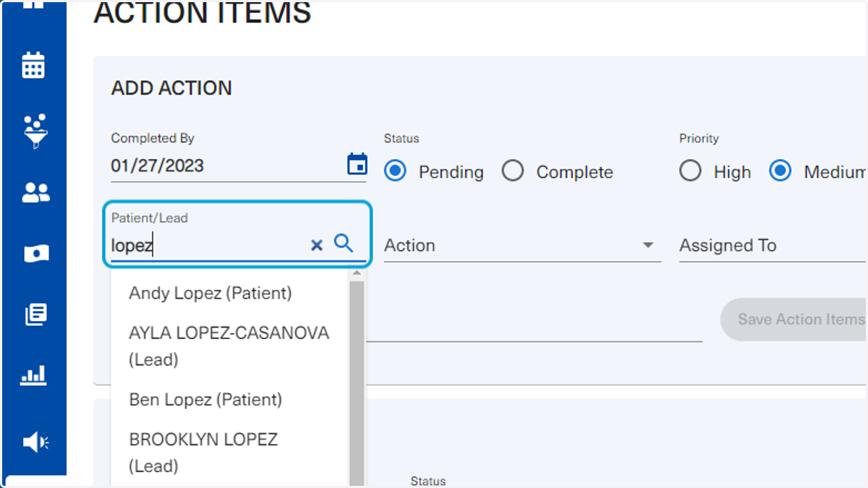Open the documents library icon in the sidebar
The width and height of the screenshot is (868, 488).
pos(35,314)
